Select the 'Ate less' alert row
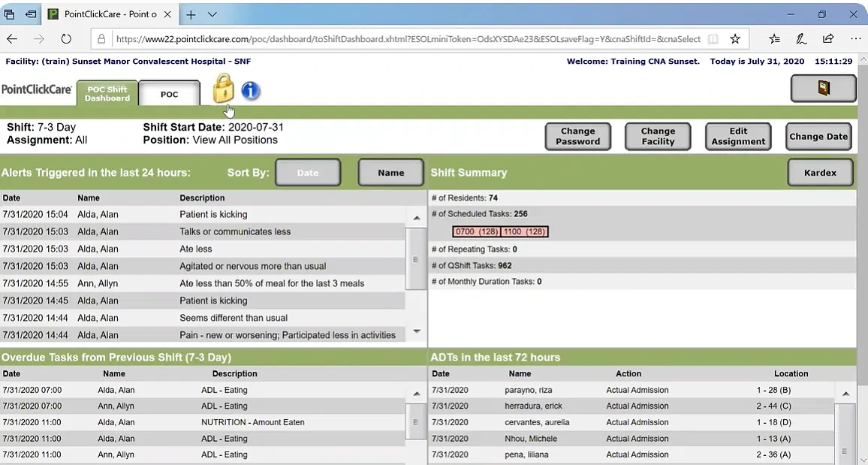 point(203,249)
